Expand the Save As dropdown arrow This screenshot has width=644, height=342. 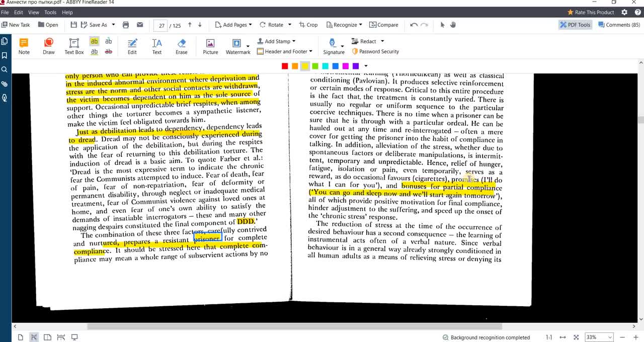(x=113, y=25)
